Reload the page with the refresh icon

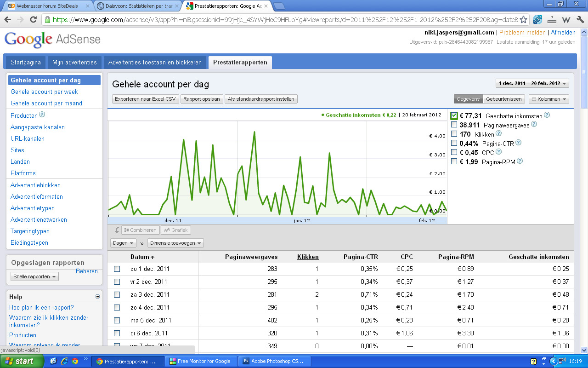[33, 20]
